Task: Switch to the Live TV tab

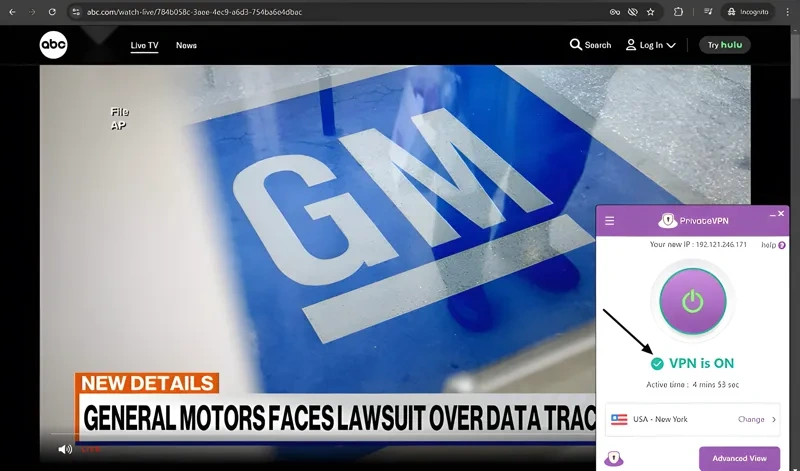Action: click(x=144, y=45)
